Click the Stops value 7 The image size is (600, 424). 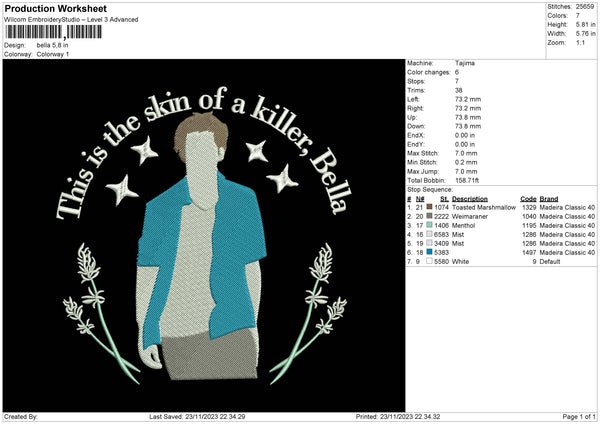click(x=457, y=81)
